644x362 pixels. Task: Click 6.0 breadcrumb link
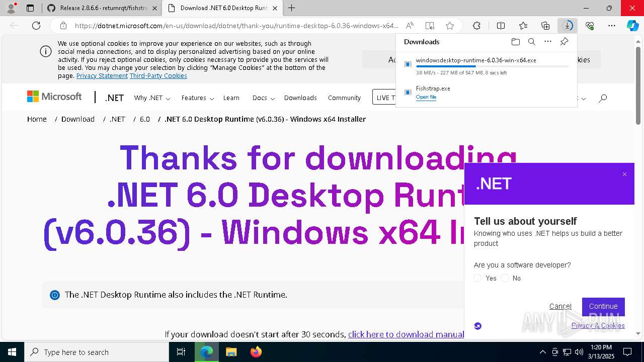click(145, 119)
